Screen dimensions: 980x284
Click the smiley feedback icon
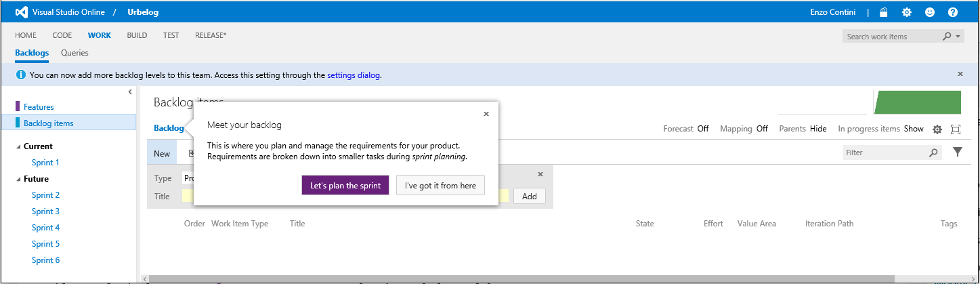click(x=929, y=12)
